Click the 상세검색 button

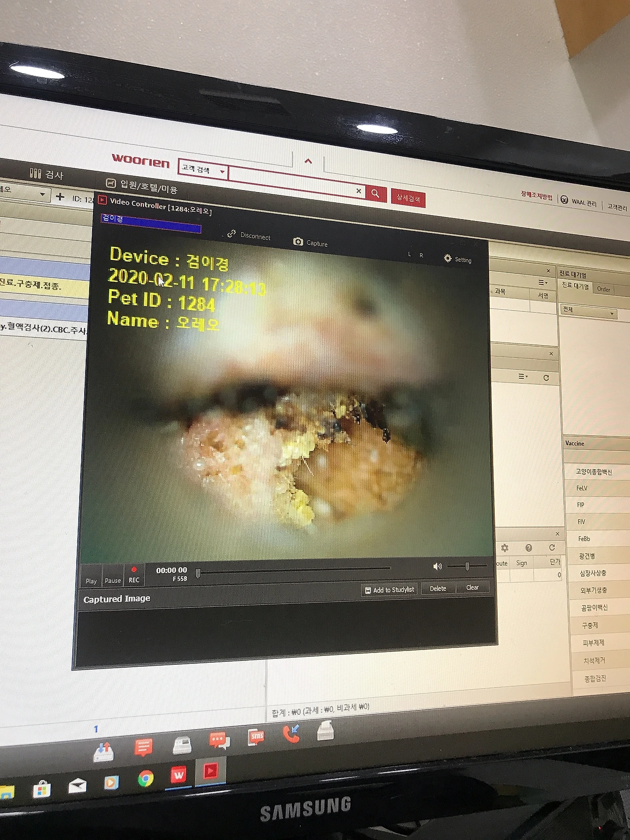(x=408, y=198)
